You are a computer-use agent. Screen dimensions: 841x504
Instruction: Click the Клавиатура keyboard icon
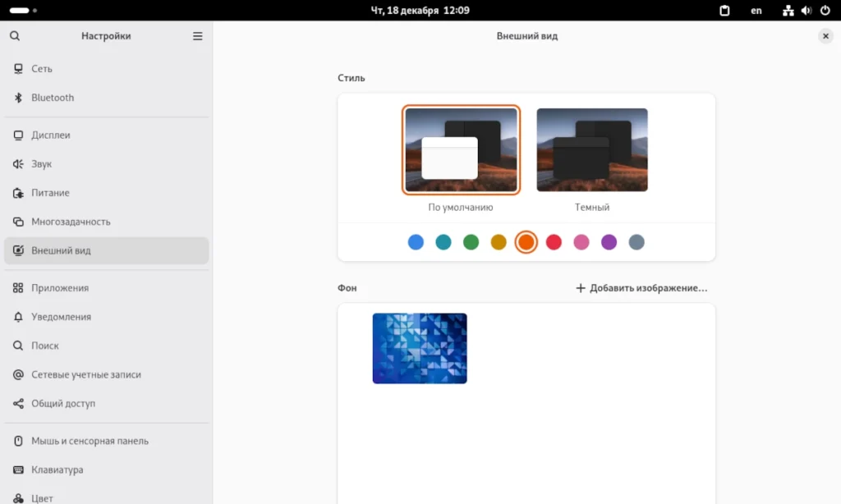(18, 470)
